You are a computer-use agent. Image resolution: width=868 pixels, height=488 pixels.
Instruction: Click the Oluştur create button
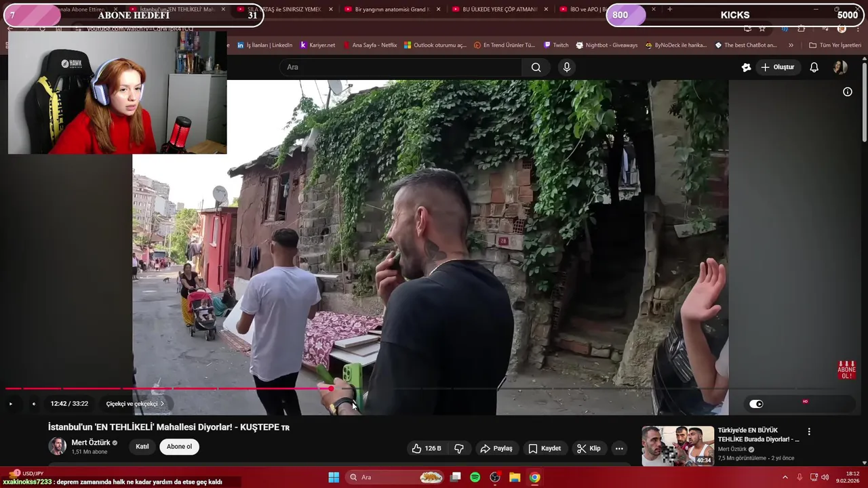pyautogui.click(x=777, y=67)
